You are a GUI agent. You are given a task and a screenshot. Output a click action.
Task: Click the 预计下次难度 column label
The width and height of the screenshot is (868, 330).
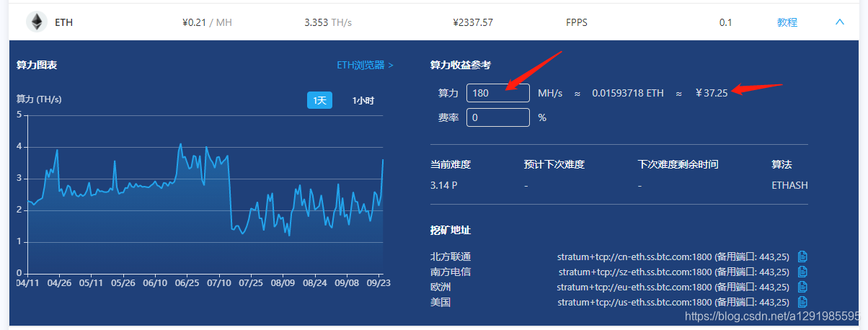554,164
